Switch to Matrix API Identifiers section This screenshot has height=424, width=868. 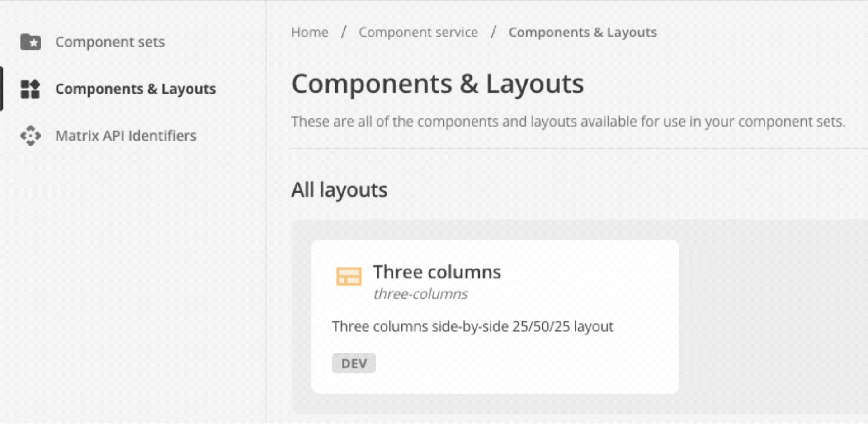[x=126, y=136]
